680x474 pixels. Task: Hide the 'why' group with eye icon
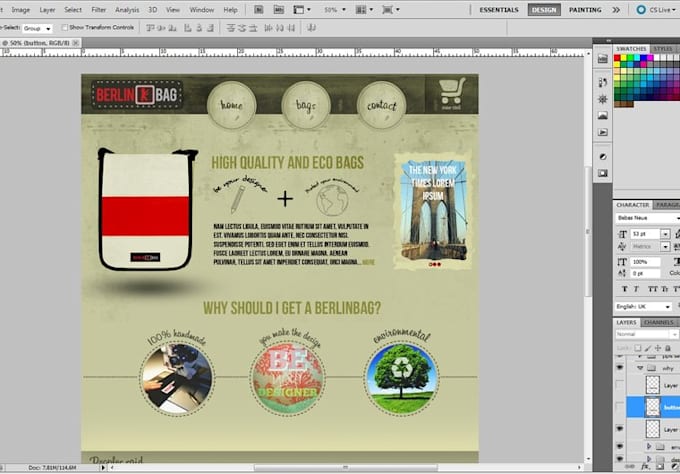[x=620, y=368]
